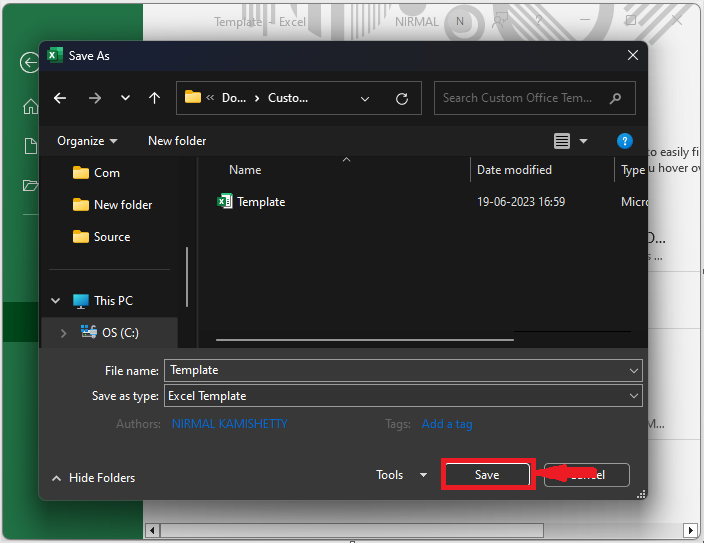704x543 pixels.
Task: Open the Organize menu
Action: pyautogui.click(x=87, y=141)
